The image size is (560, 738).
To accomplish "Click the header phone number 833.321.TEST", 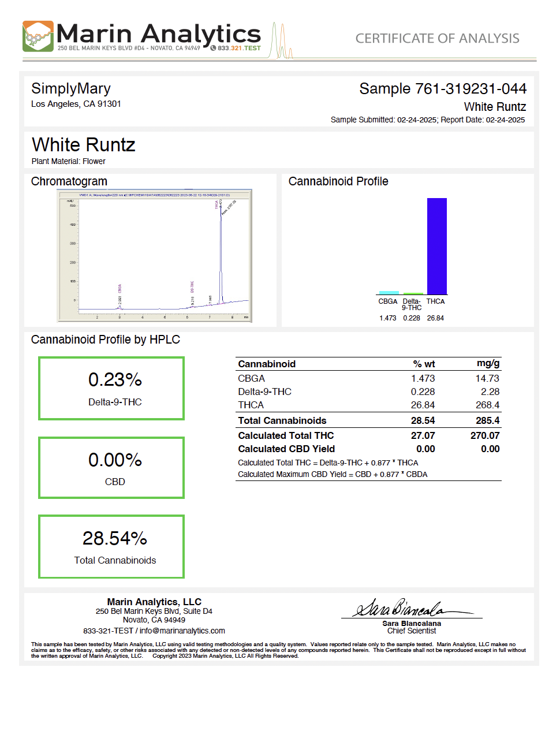I will click(x=239, y=48).
